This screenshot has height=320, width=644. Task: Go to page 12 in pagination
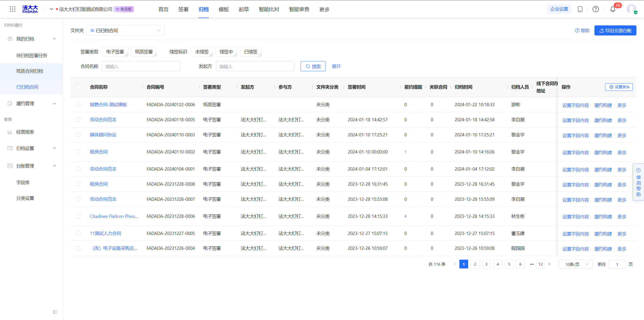click(541, 264)
